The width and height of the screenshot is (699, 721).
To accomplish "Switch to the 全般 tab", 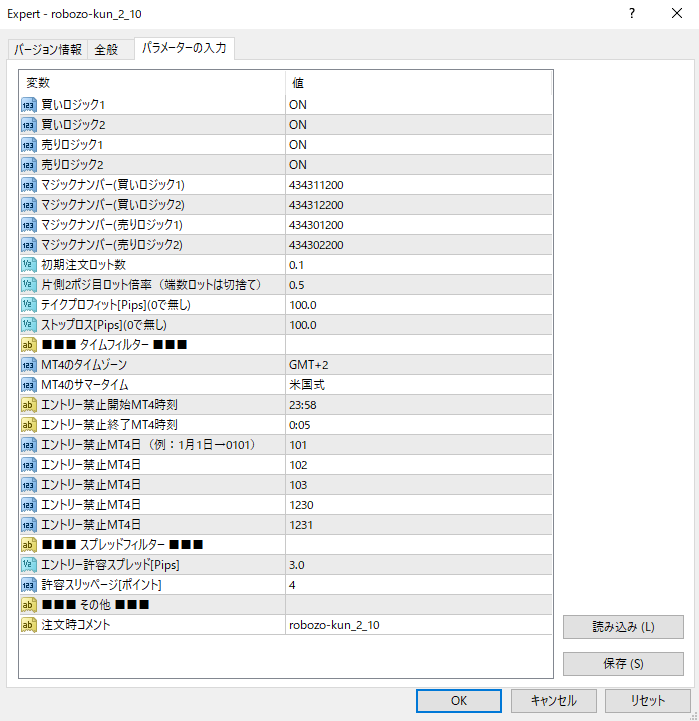I will tap(110, 49).
